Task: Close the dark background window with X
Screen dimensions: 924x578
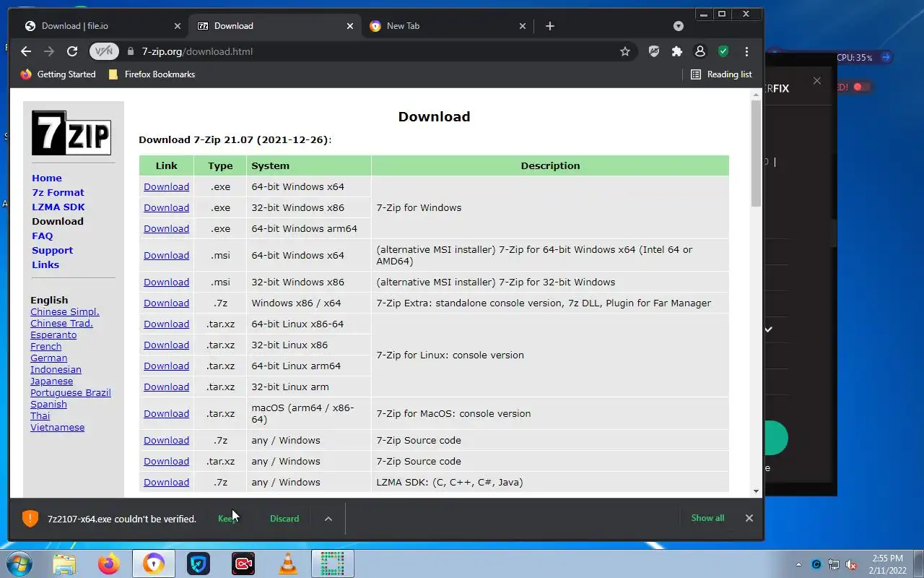Action: 816,81
